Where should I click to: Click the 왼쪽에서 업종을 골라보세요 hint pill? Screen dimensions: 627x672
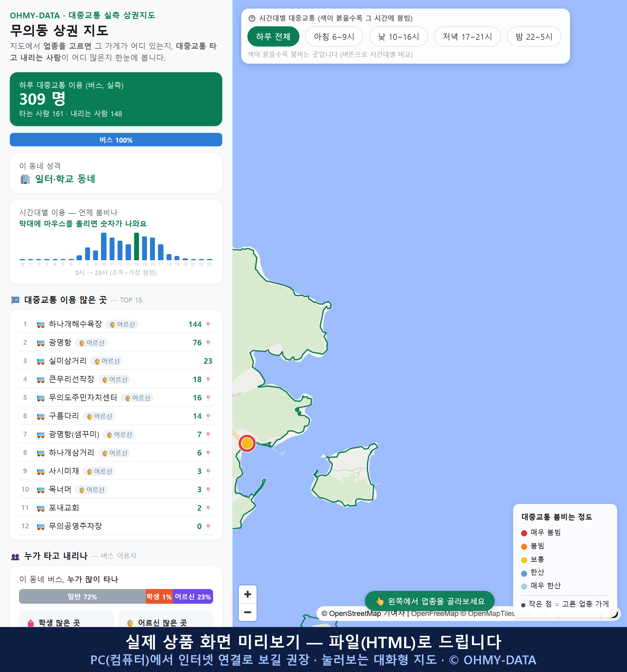pyautogui.click(x=429, y=601)
